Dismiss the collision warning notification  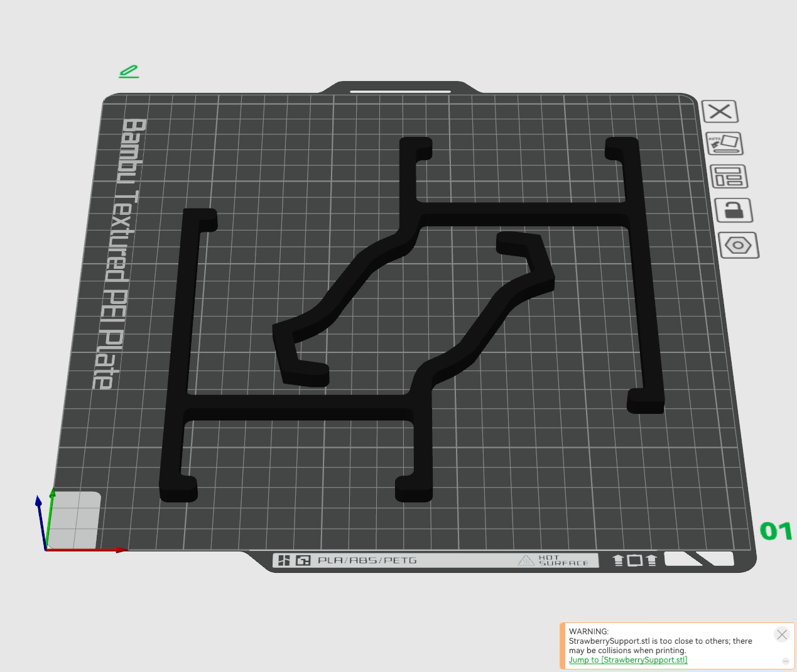[x=782, y=634]
